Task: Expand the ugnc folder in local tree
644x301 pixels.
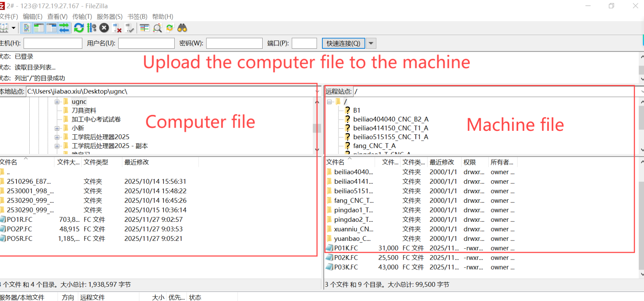Action: [57, 102]
